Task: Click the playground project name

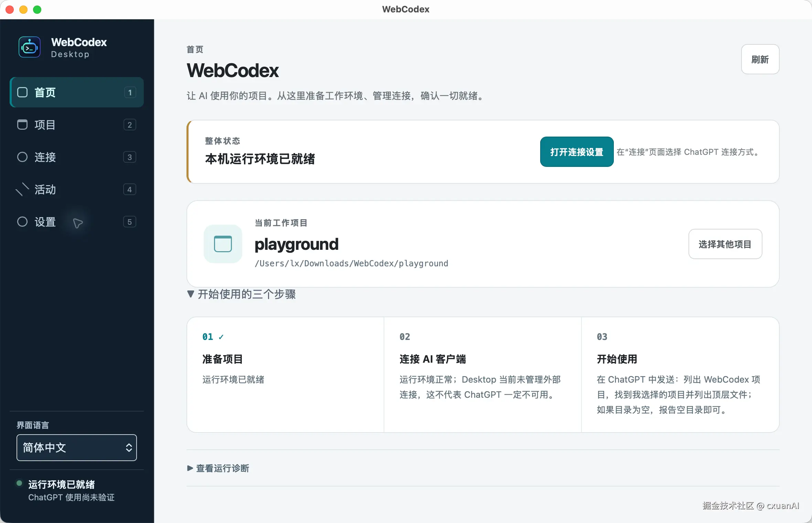Action: 297,244
